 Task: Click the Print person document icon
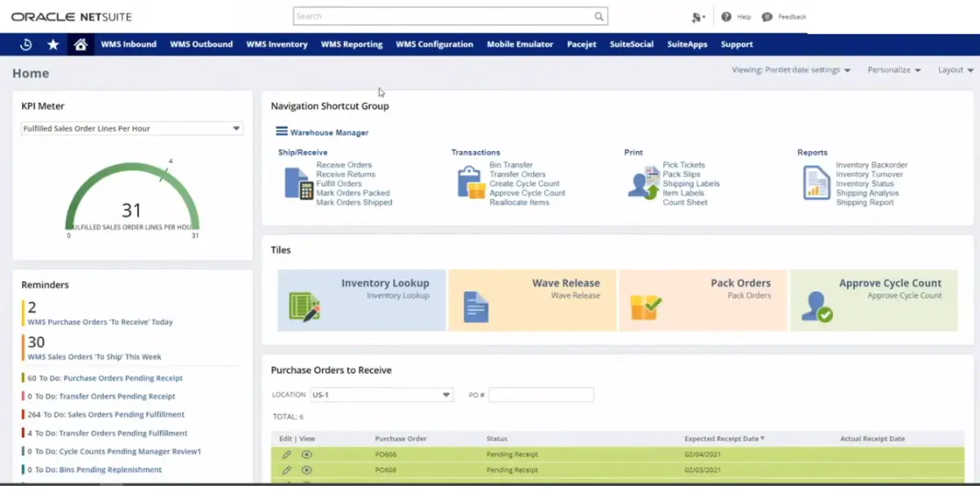coord(644,183)
